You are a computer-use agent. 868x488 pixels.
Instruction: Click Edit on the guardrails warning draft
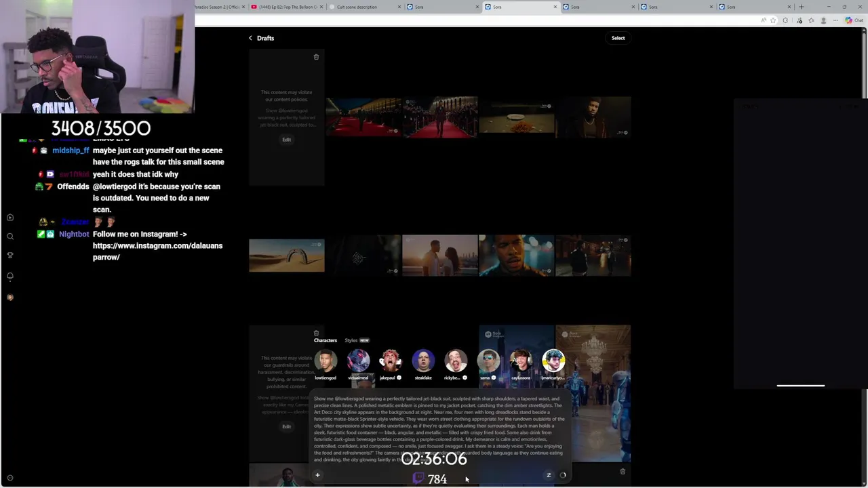point(286,426)
